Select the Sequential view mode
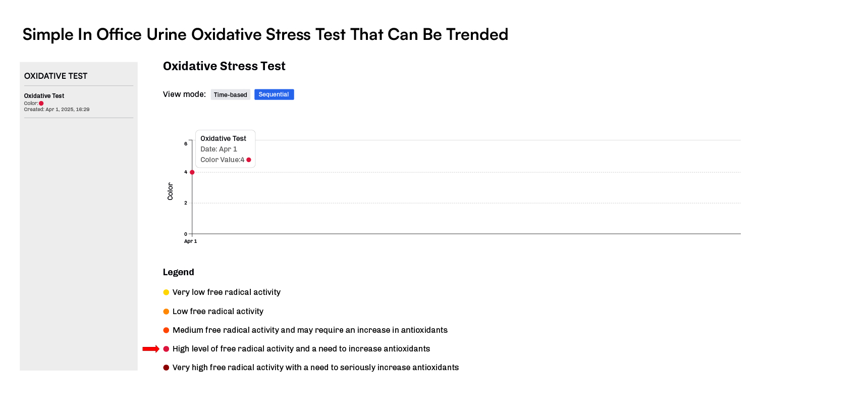868x404 pixels. tap(274, 95)
